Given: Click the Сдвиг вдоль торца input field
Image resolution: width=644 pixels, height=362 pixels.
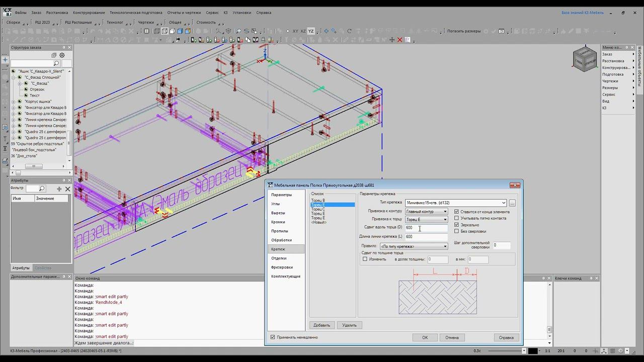Looking at the screenshot, I should (x=426, y=228).
